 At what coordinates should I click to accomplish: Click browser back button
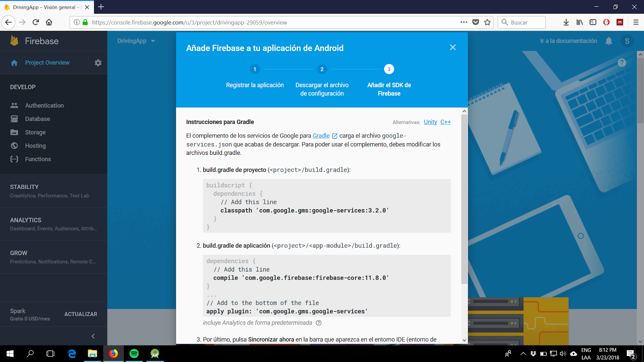pos(8,22)
